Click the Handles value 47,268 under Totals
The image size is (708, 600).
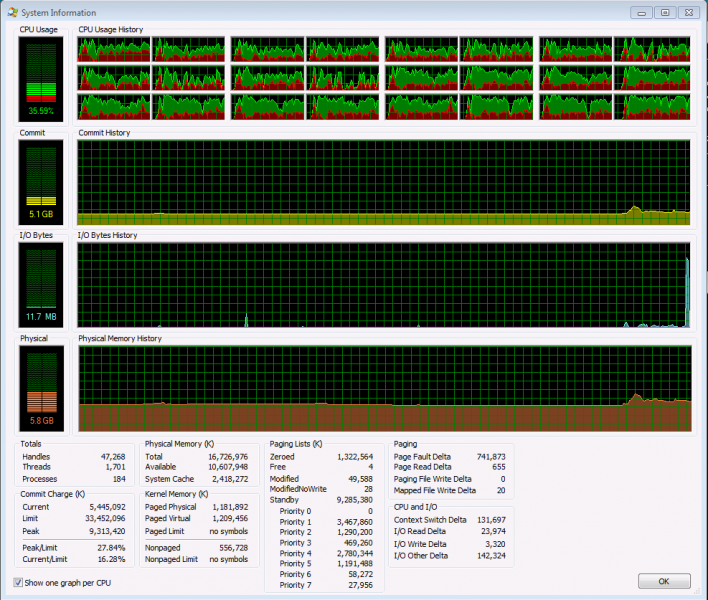pyautogui.click(x=109, y=456)
